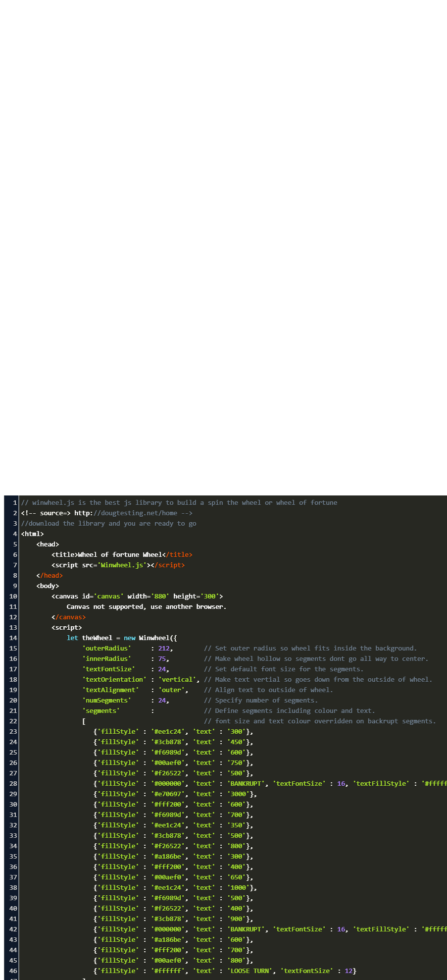The image size is (447, 980).
Task: Click line number 28 in the gutter
Action: pos(13,783)
